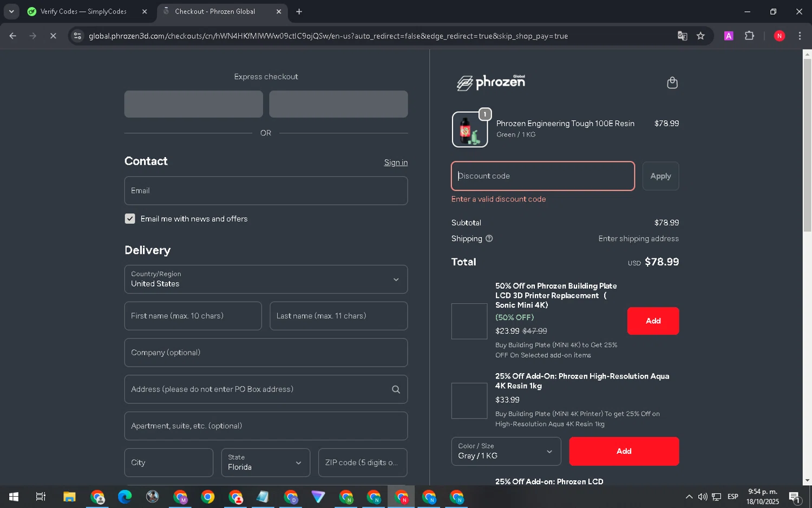Image resolution: width=812 pixels, height=508 pixels.
Task: Focus the Discount code field
Action: point(543,176)
